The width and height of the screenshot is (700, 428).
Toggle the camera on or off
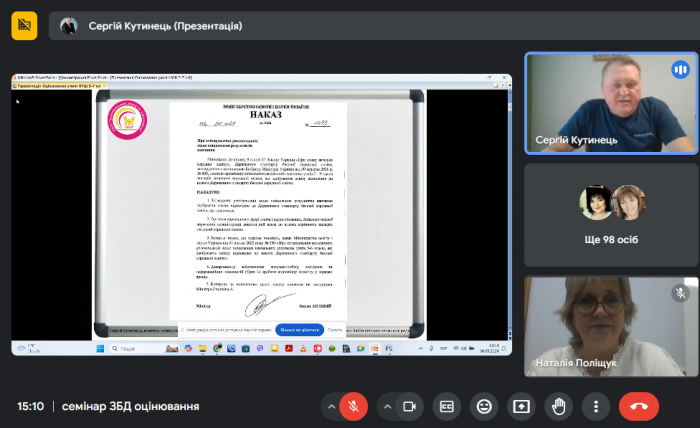pos(408,406)
